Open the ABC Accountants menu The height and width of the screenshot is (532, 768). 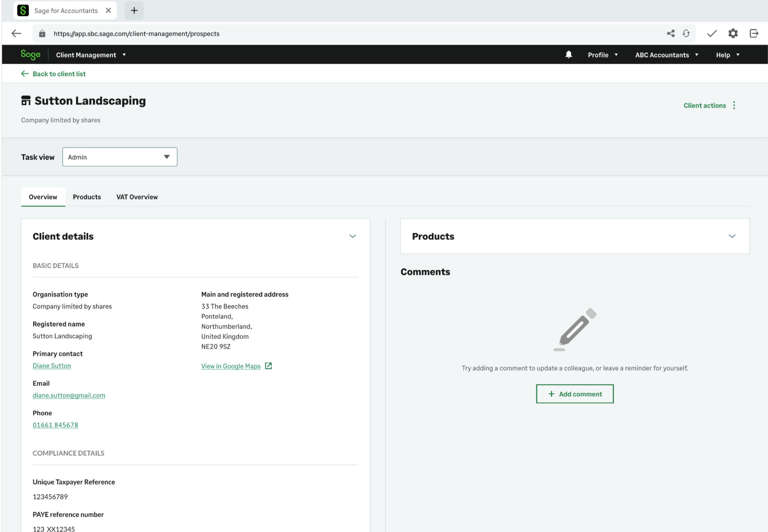(666, 55)
